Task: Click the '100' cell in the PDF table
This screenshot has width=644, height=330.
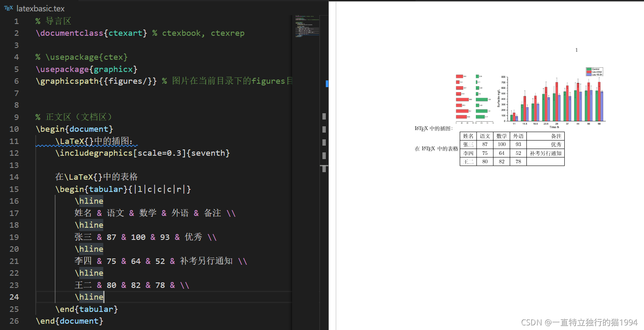Action: tap(502, 144)
